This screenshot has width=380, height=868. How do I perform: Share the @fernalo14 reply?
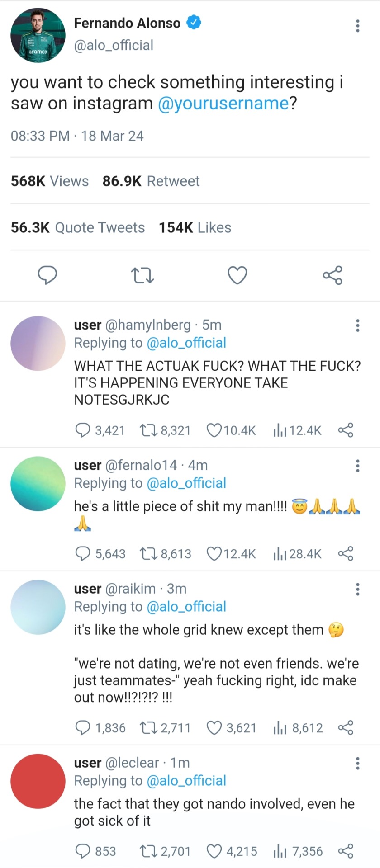346,553
